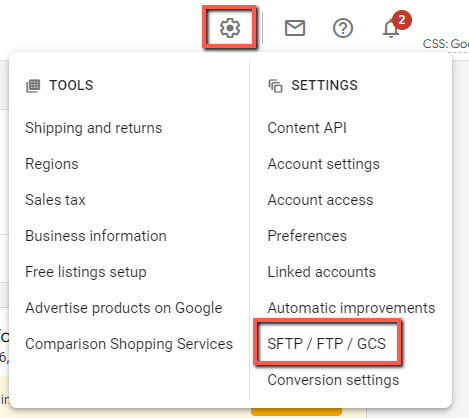The width and height of the screenshot is (469, 418).
Task: Open Account access
Action: coord(320,200)
